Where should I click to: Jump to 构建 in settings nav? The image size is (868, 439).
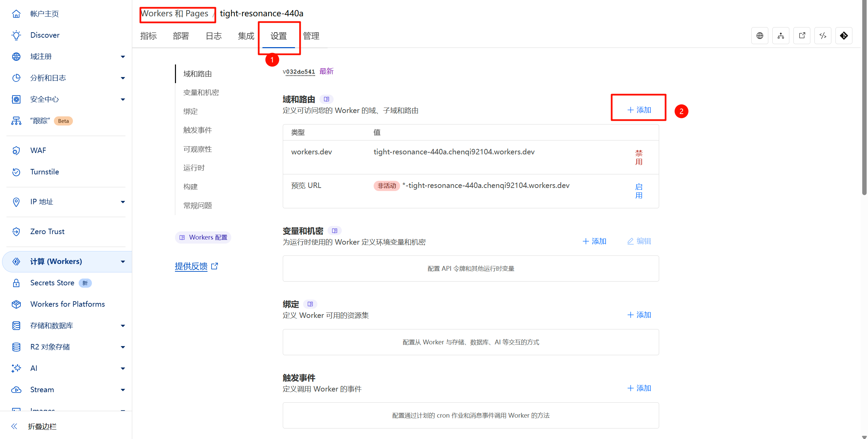(x=191, y=187)
